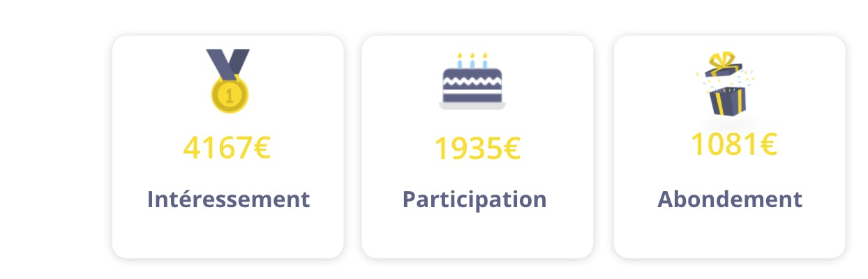Select the 1935€ amount
Viewport: 868px width, 279px height.
tap(477, 148)
